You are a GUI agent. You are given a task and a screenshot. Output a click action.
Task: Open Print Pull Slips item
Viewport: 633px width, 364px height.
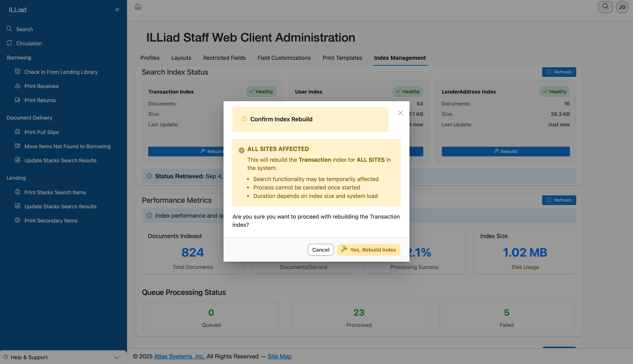[x=41, y=132]
